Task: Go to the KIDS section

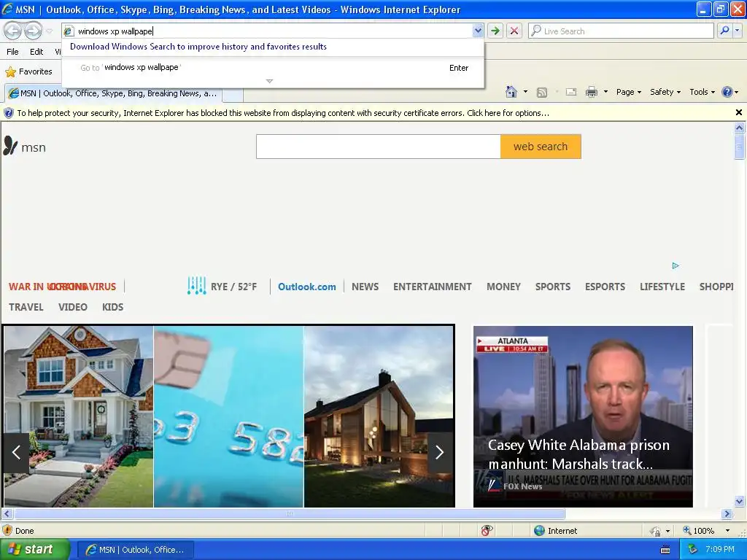Action: click(x=112, y=307)
